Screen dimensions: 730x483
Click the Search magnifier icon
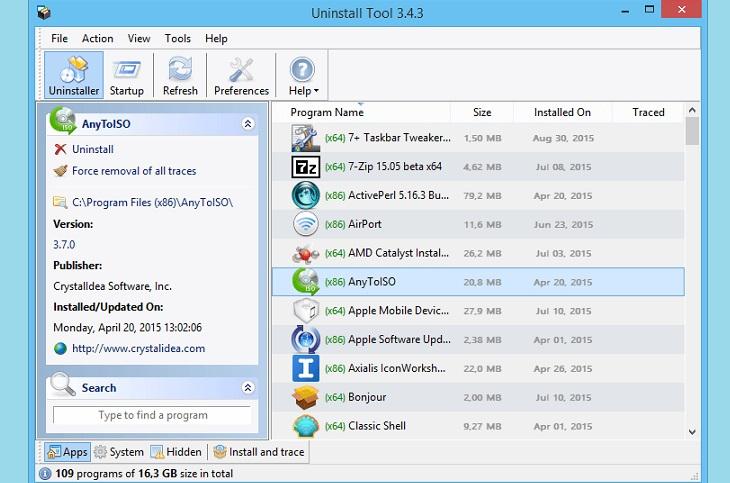62,384
